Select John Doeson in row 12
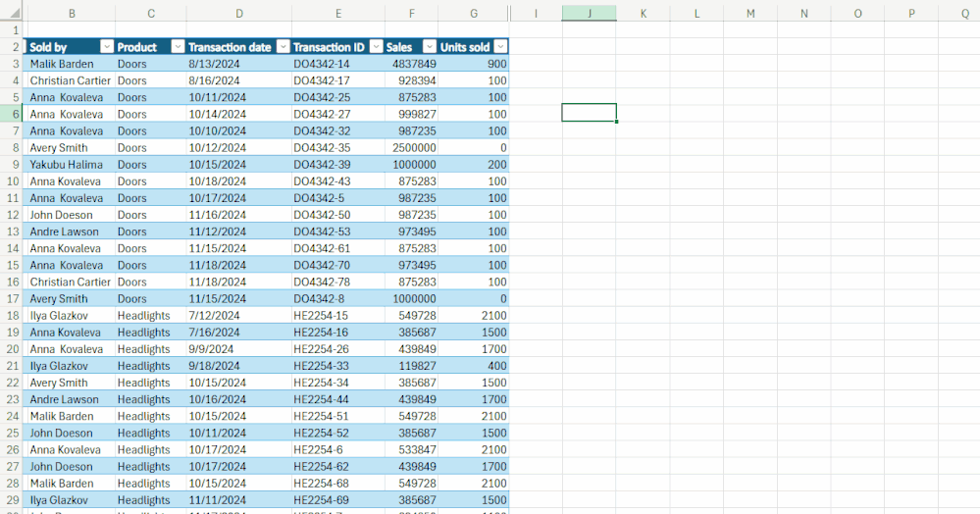Image resolution: width=980 pixels, height=514 pixels. [70, 215]
